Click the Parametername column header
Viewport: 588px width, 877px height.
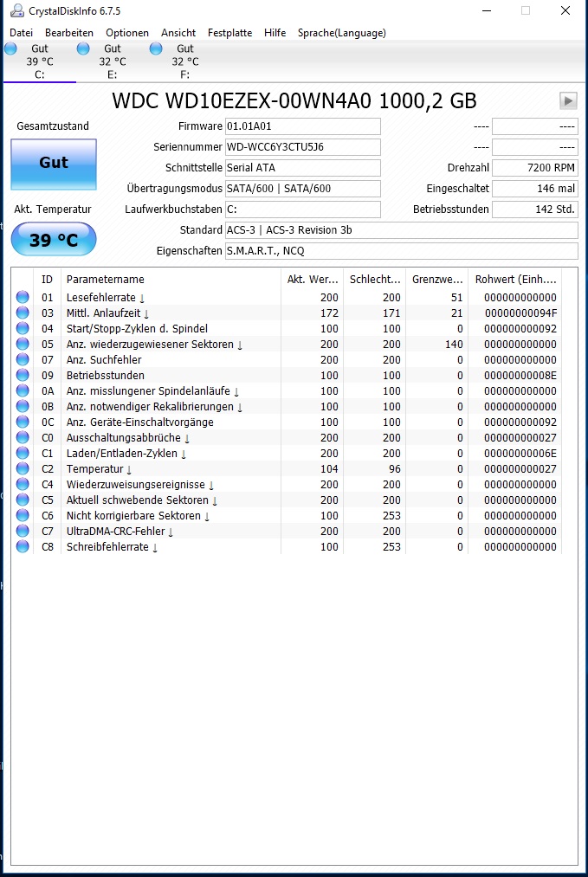(x=171, y=279)
